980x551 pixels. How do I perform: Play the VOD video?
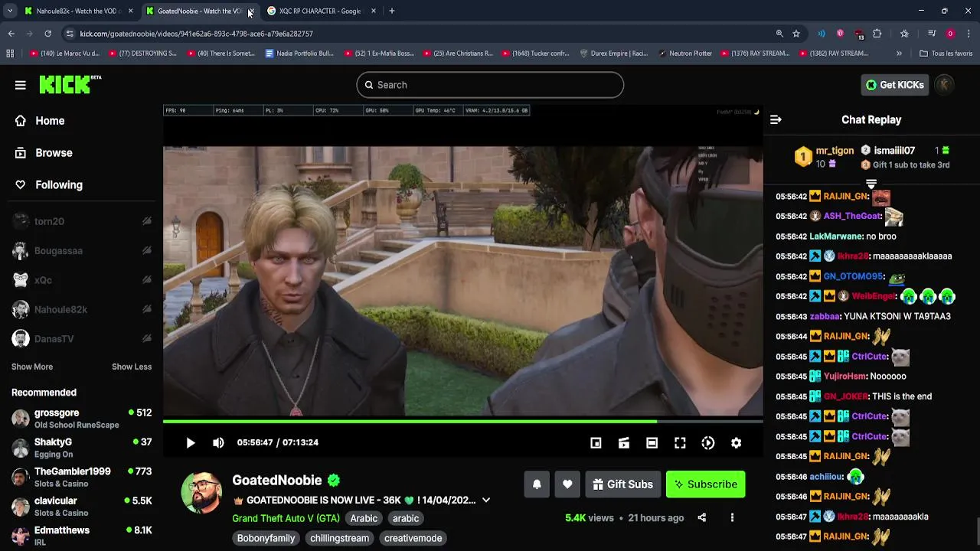[x=191, y=442]
